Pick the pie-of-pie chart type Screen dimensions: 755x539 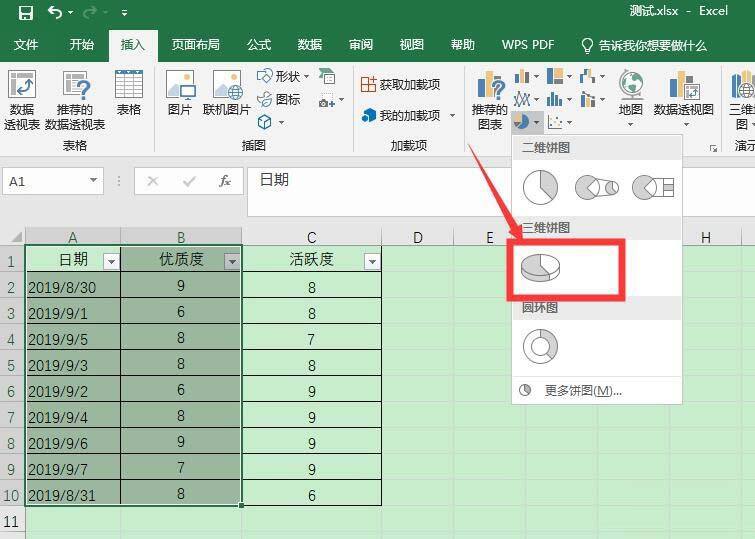click(596, 187)
